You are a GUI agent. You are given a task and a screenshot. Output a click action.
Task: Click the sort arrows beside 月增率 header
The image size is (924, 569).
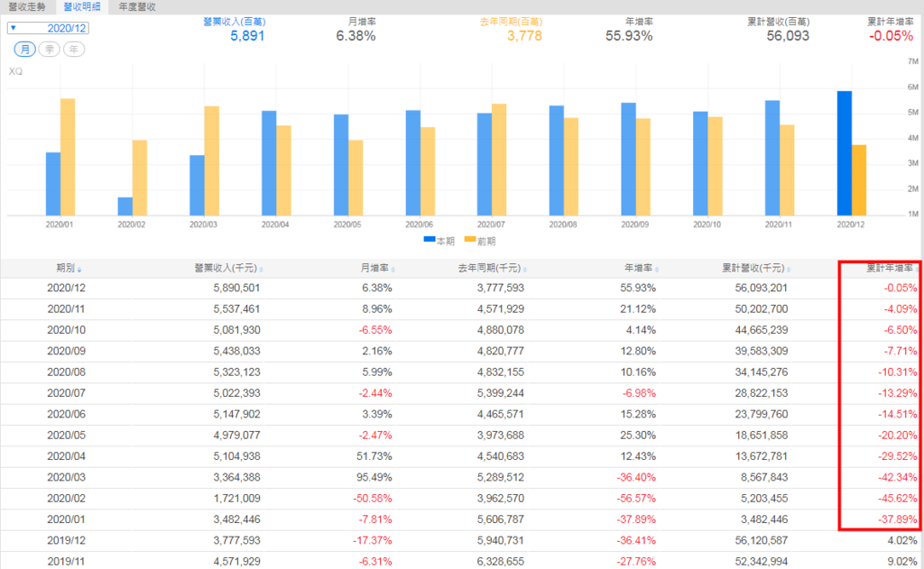(x=393, y=270)
